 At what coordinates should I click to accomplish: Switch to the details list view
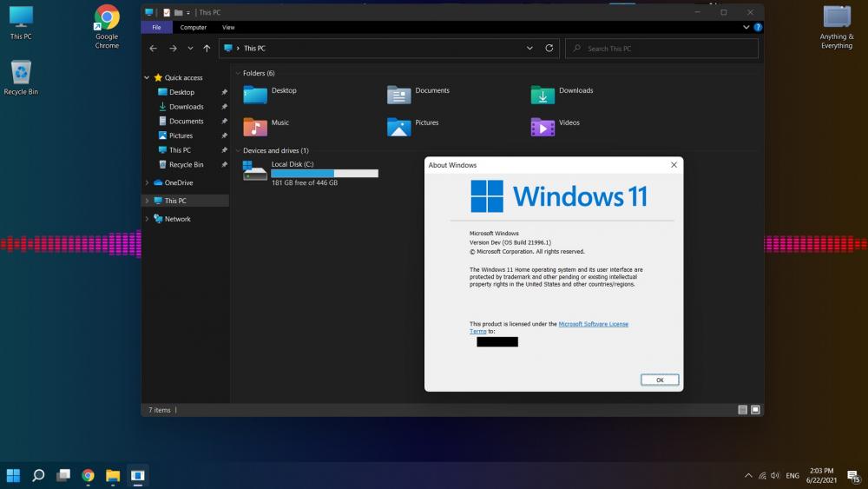743,409
